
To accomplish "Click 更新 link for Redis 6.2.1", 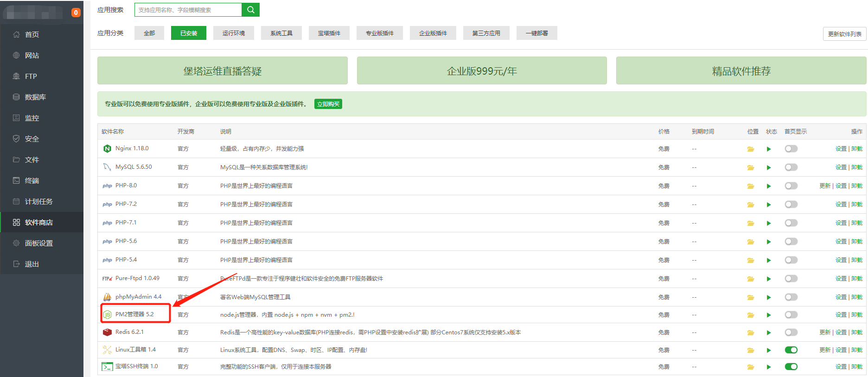I will (825, 332).
